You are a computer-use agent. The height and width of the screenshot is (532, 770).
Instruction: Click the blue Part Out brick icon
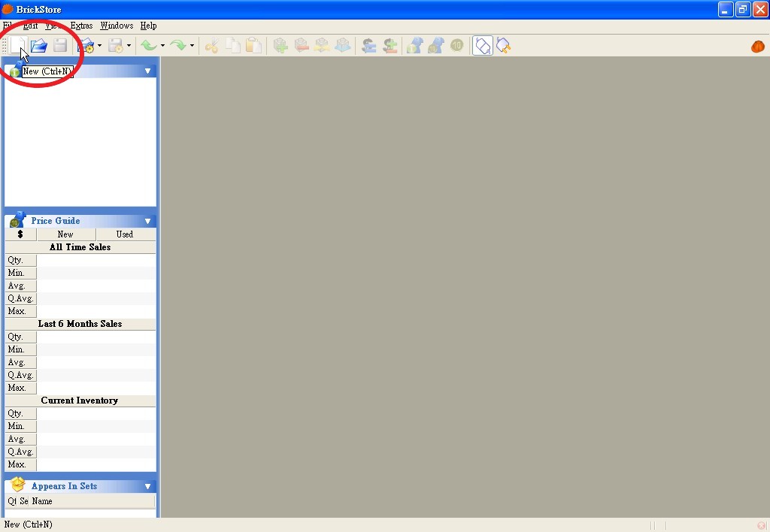(x=343, y=46)
